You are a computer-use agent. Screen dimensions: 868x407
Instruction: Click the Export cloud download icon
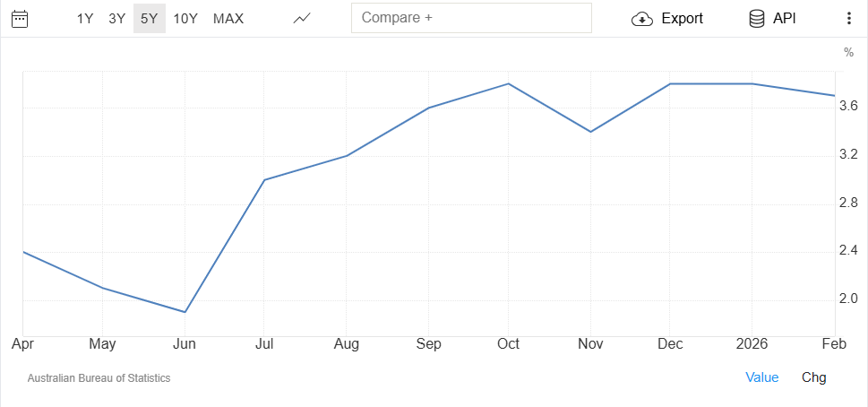[x=642, y=19]
